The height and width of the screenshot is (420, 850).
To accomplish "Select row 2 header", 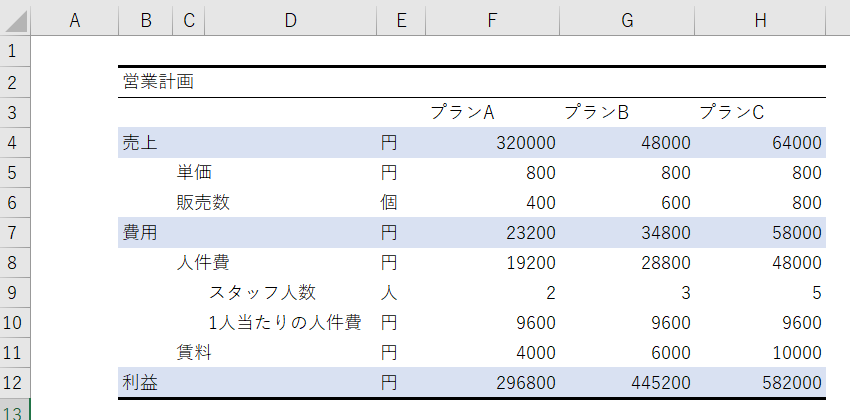I will 15,82.
